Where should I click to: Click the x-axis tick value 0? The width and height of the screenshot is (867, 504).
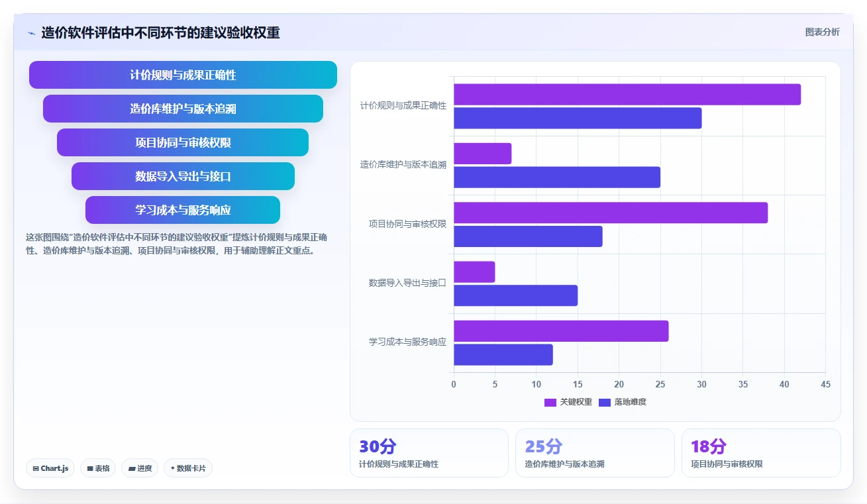(454, 384)
